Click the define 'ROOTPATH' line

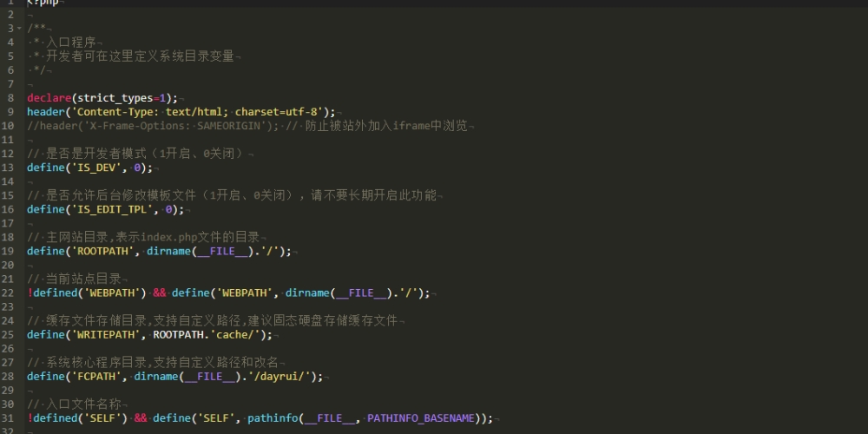pyautogui.click(x=159, y=252)
